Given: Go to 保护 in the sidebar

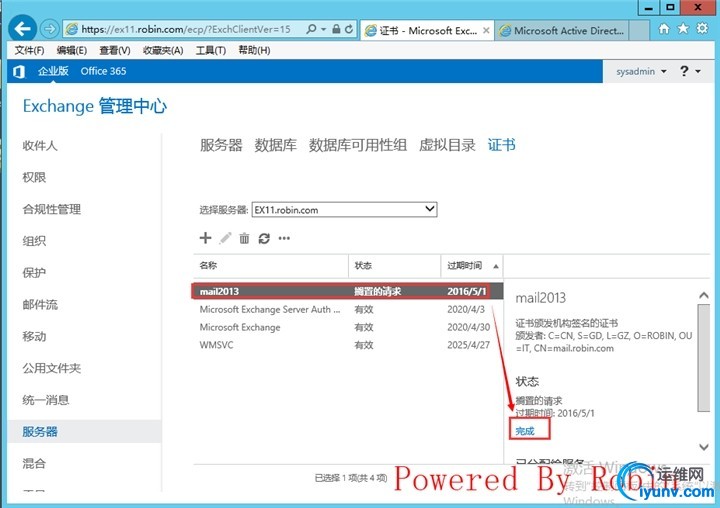Looking at the screenshot, I should point(34,272).
